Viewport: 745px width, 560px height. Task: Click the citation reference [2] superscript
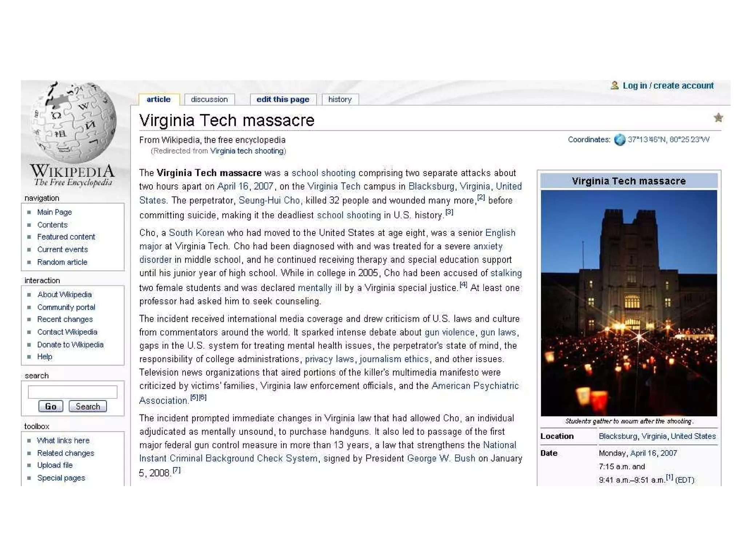(481, 198)
